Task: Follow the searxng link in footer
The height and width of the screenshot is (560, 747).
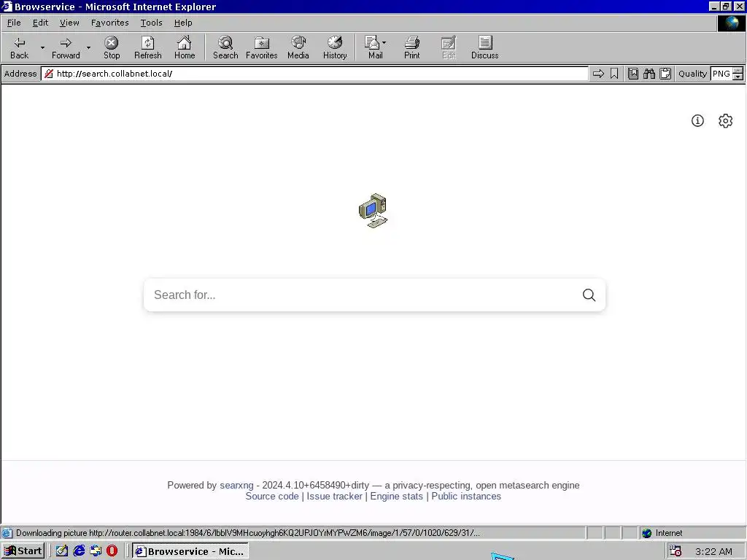Action: pos(236,485)
